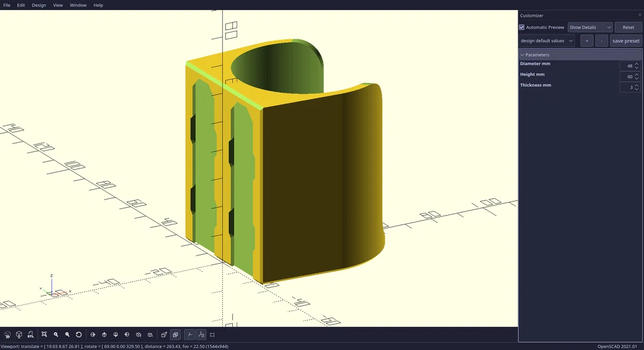Uncheck the Automatic Preview checkbox
This screenshot has width=644, height=350.
[521, 27]
